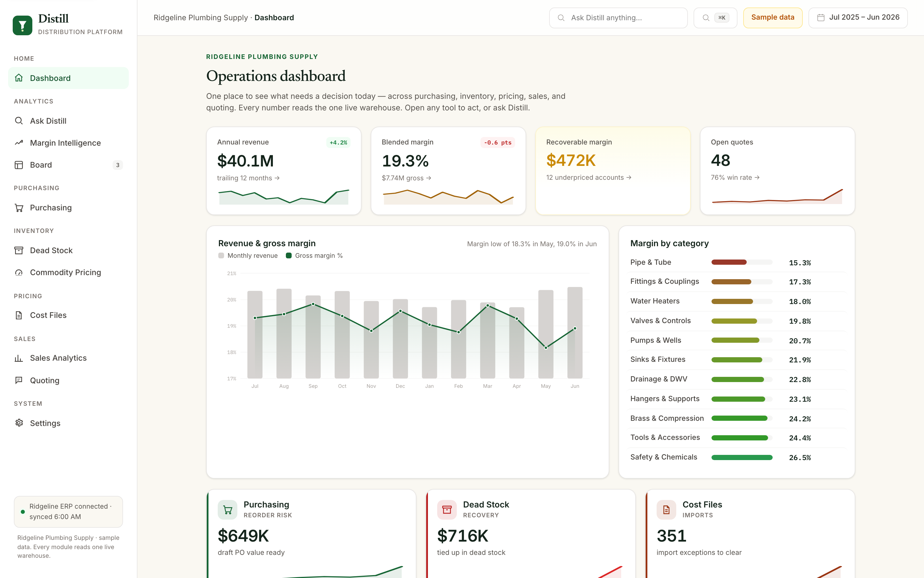Select the Quoting sidebar item

click(68, 380)
